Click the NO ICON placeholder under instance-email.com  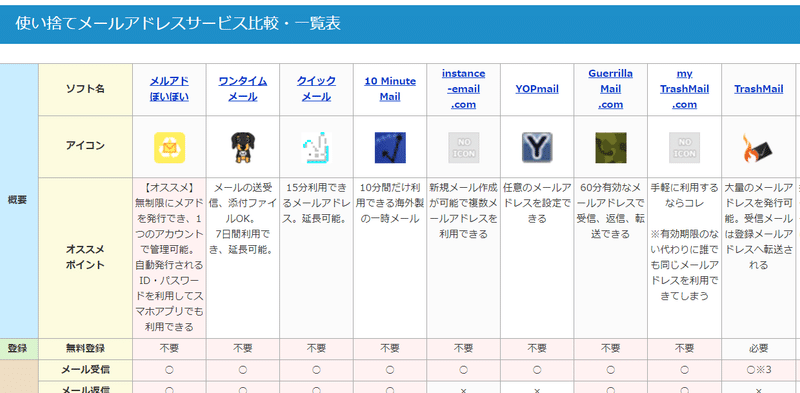pos(463,148)
